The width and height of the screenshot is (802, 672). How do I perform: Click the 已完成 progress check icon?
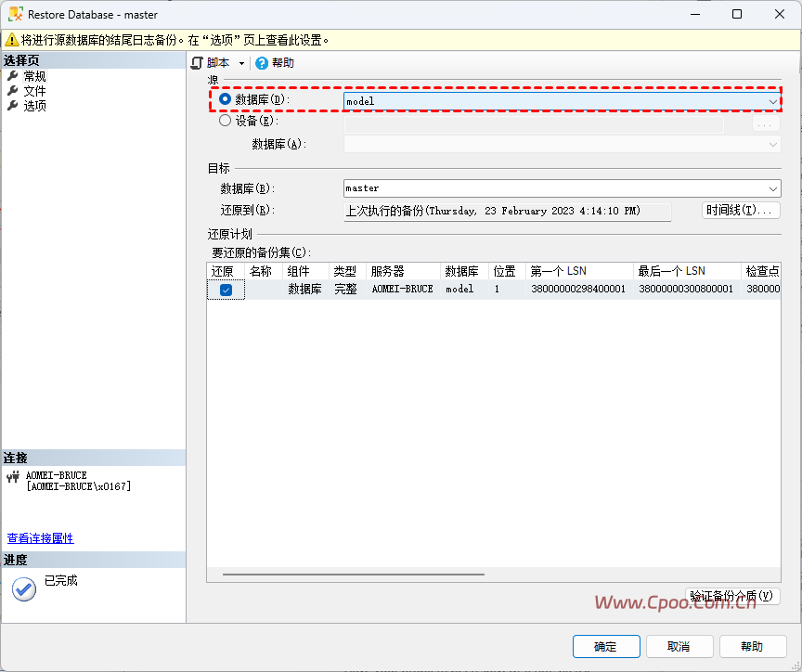pyautogui.click(x=24, y=589)
